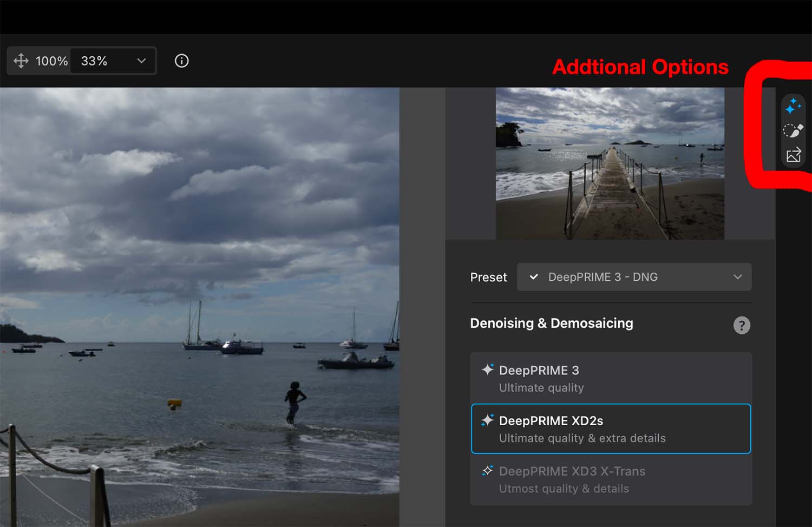Click the sparkle icon beside DeepPRIME 3
The image size is (812, 527).
487,370
